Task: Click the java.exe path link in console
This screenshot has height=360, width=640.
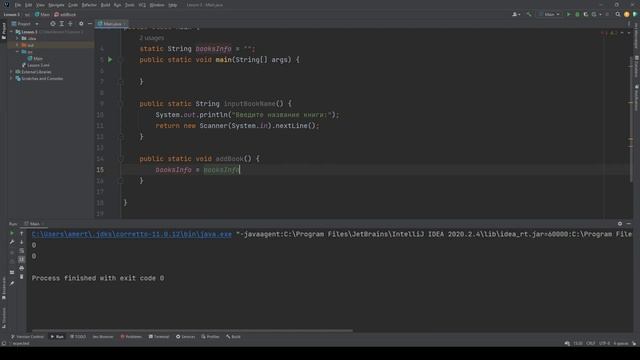Action: click(131, 234)
